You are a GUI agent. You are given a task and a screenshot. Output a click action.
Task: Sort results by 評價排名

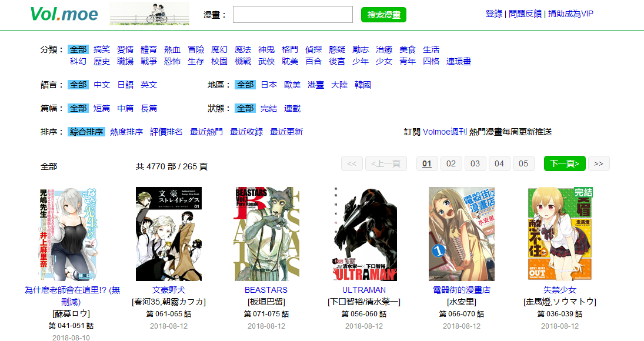(x=166, y=132)
